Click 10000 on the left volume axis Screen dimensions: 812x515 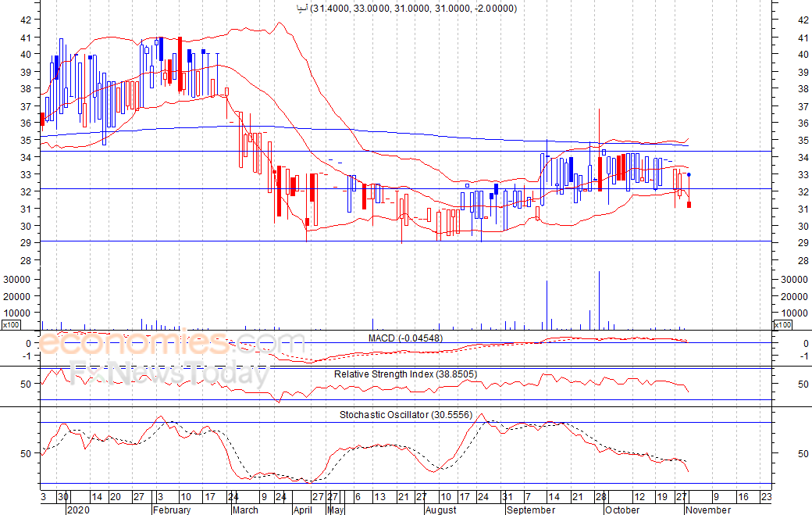tap(18, 313)
